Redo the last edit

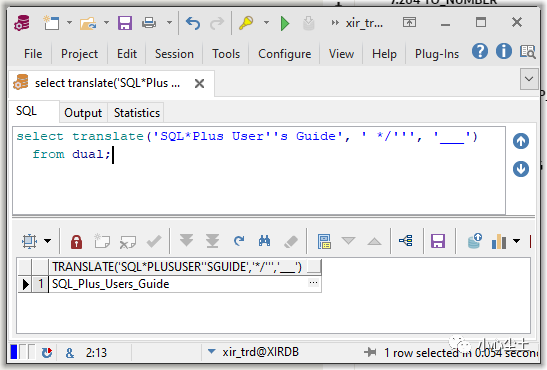click(x=217, y=23)
